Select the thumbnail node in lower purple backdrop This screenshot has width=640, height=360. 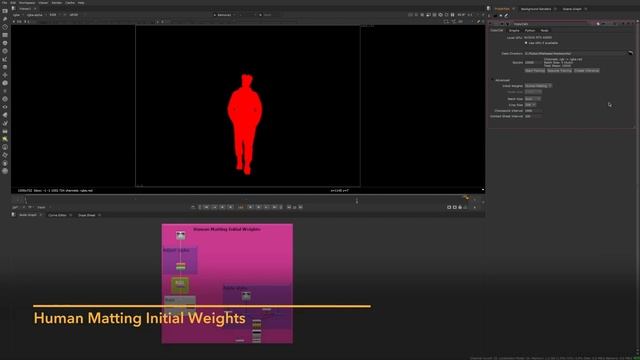tap(246, 296)
